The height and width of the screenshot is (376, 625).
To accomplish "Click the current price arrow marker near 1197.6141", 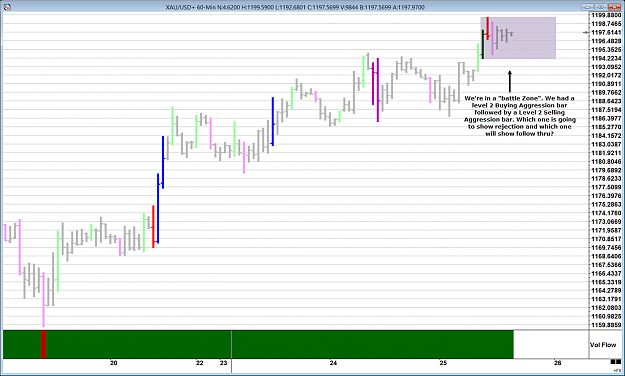I will click(585, 32).
